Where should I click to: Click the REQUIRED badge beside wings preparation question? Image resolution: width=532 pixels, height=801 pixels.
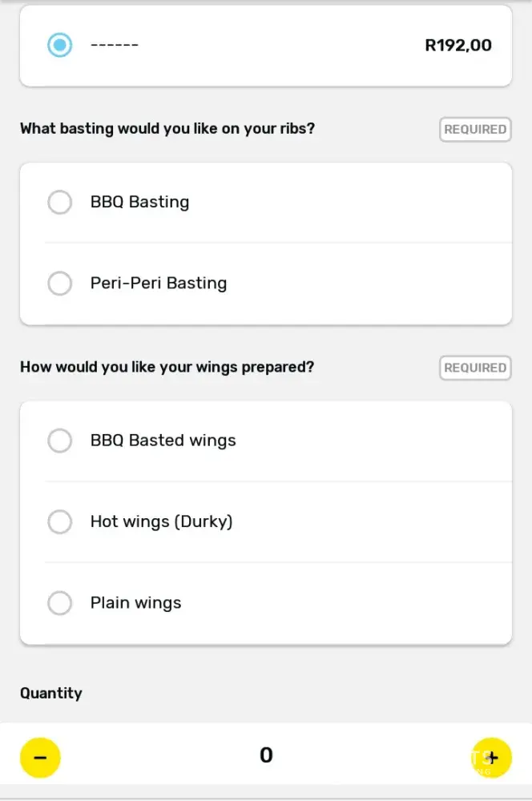[475, 368]
